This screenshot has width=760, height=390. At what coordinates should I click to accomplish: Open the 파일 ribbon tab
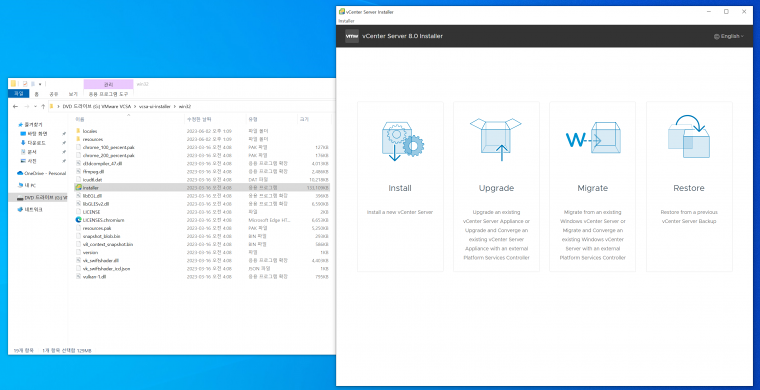pos(18,94)
